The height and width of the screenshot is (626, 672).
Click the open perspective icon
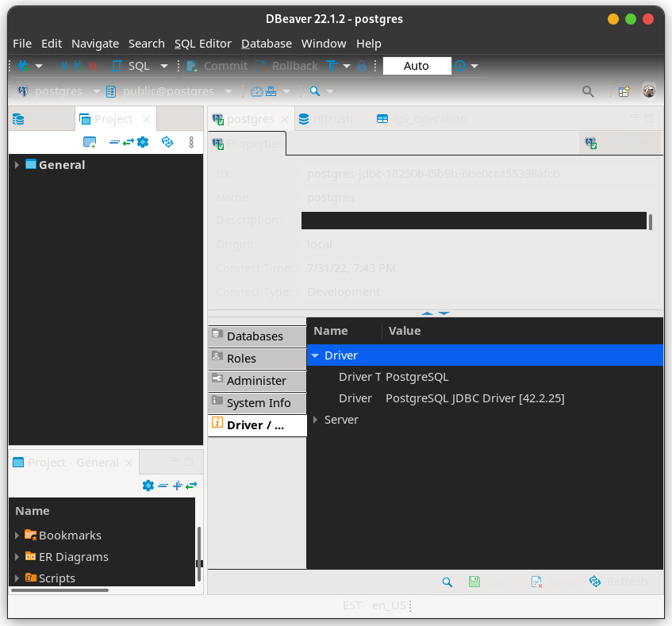[624, 90]
